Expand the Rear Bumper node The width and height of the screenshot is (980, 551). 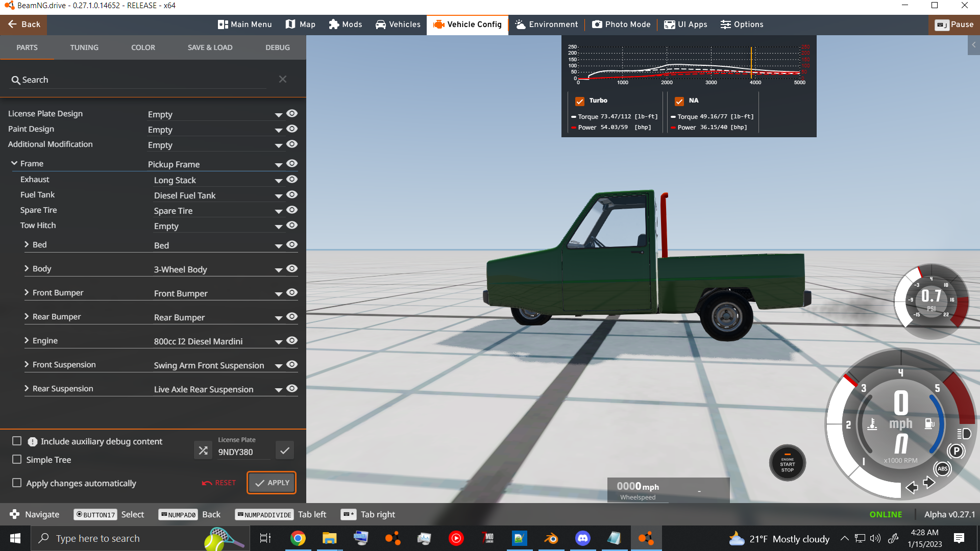coord(27,316)
